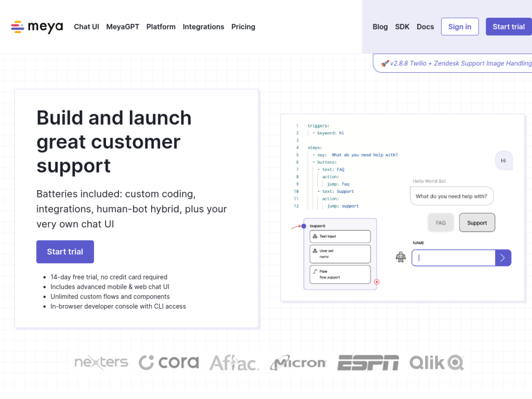The height and width of the screenshot is (399, 532).
Task: Click the red end marker of support flow
Action: (x=377, y=282)
